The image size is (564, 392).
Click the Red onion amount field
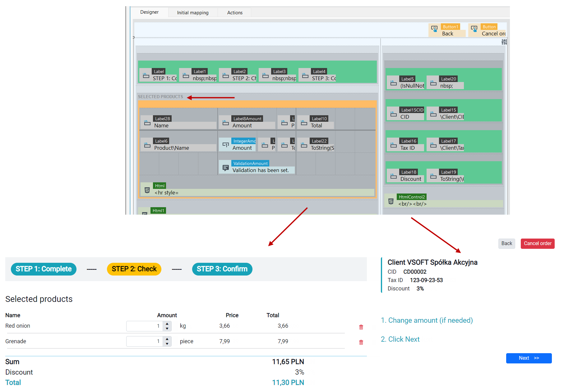click(x=145, y=326)
